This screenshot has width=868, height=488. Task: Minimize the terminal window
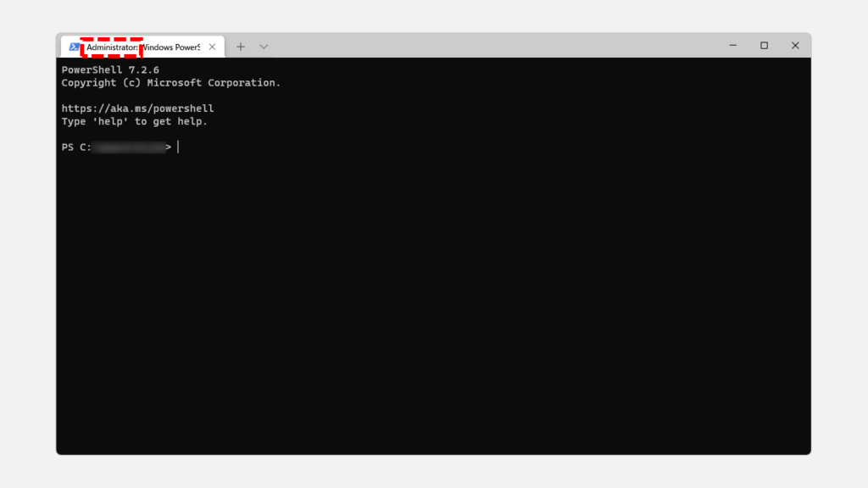733,46
